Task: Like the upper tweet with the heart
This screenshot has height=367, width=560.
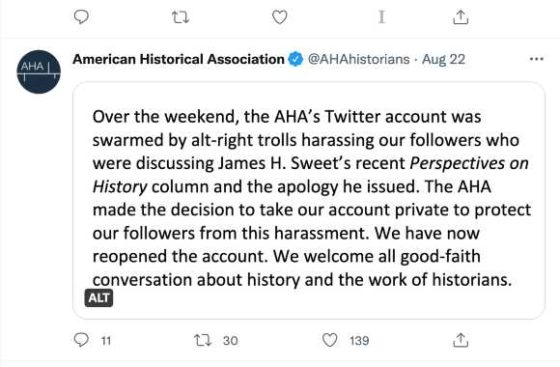Action: tap(280, 17)
